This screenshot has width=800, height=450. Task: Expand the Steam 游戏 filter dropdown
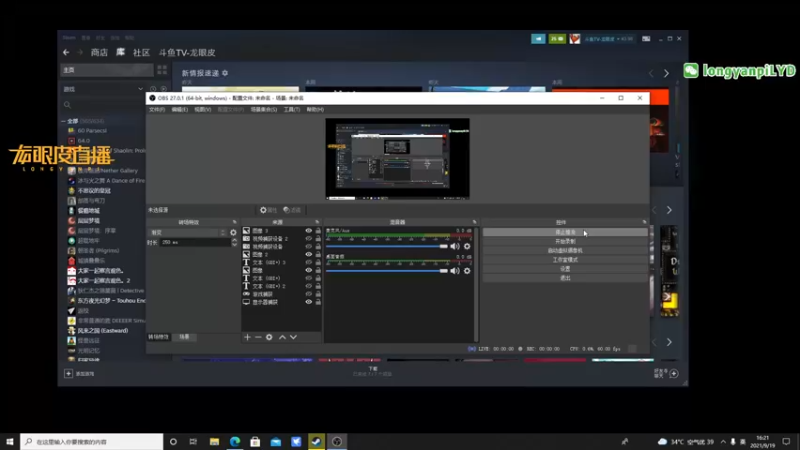click(x=140, y=89)
